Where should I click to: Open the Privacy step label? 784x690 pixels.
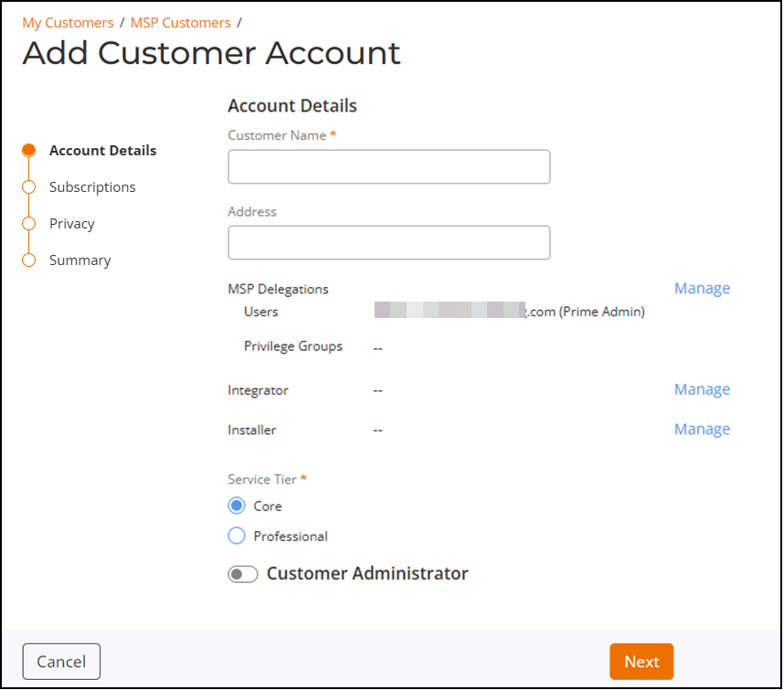(x=72, y=224)
